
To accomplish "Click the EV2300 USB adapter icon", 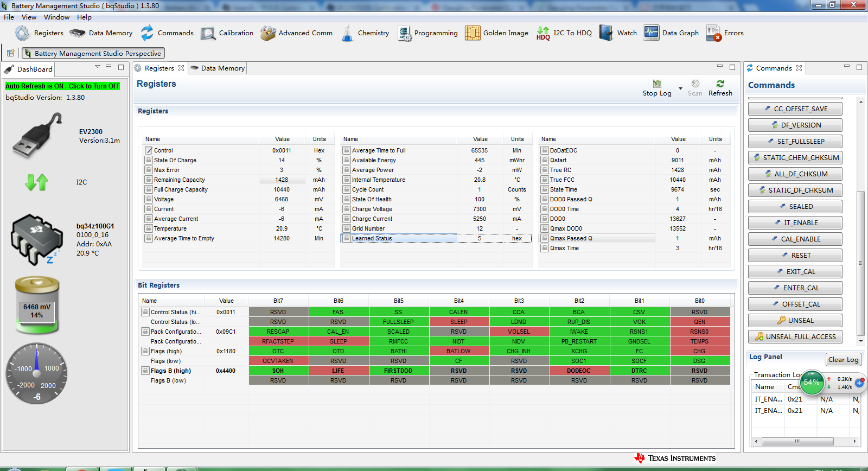I will coord(37,135).
